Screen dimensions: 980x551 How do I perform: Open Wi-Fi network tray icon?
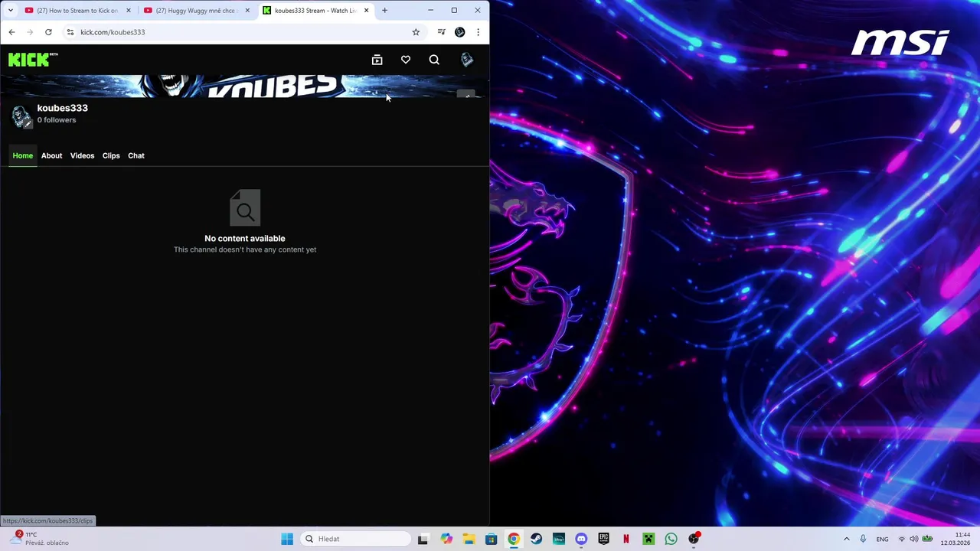(901, 539)
